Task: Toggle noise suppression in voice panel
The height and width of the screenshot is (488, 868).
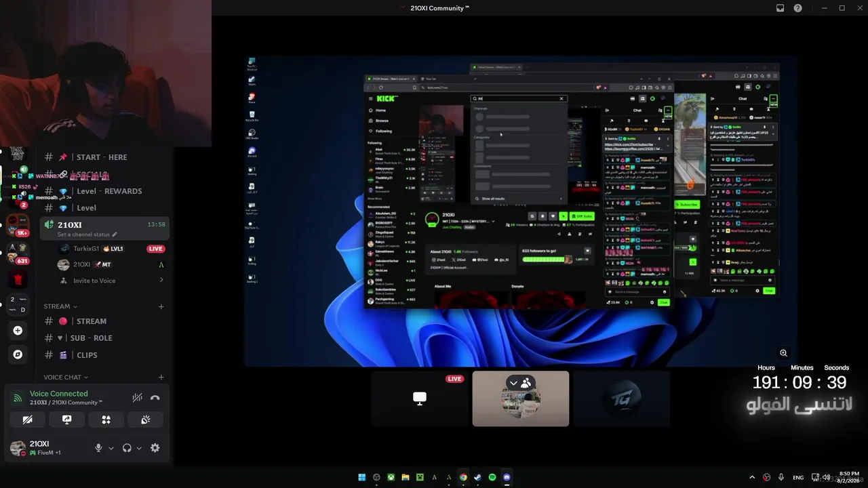Action: (138, 398)
